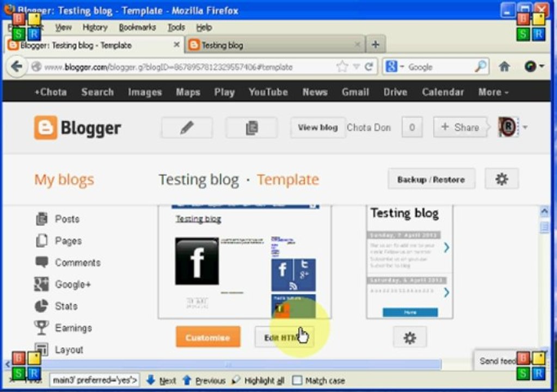This screenshot has width=557, height=392.
Task: Open the My blogs link
Action: 64,179
